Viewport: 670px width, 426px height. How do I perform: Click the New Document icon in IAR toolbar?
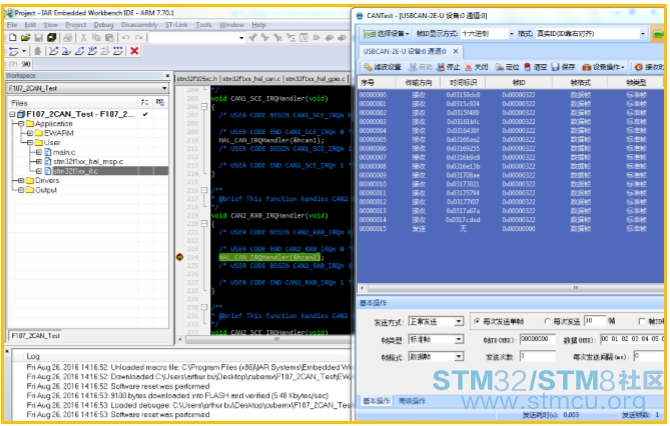[13, 38]
